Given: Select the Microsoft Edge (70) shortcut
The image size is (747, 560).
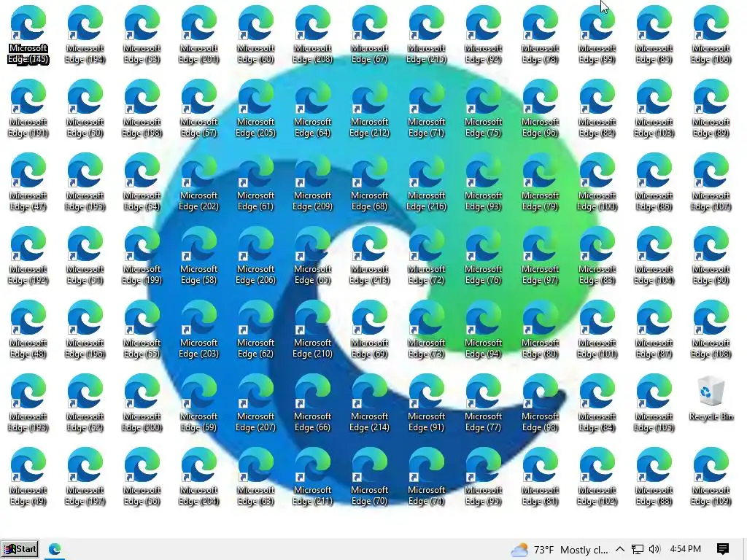Looking at the screenshot, I should (x=369, y=477).
